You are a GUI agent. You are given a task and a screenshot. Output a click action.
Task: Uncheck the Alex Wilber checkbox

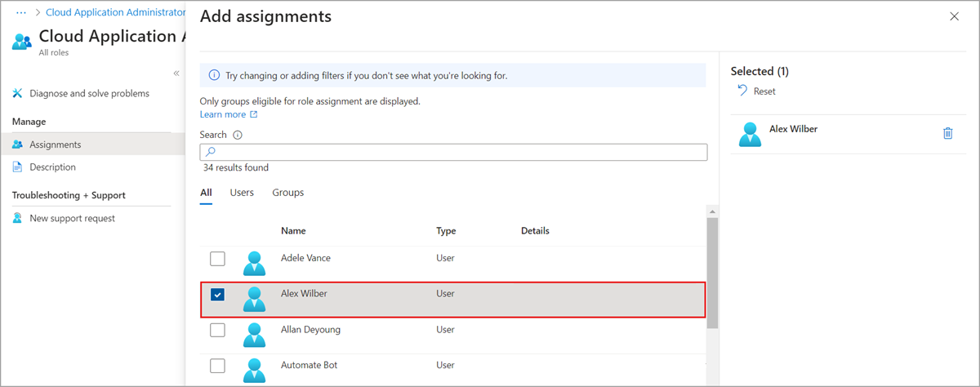coord(217,295)
